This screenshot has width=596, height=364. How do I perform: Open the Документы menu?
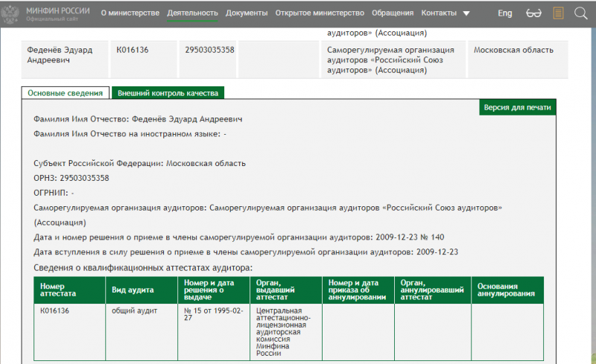(x=247, y=13)
